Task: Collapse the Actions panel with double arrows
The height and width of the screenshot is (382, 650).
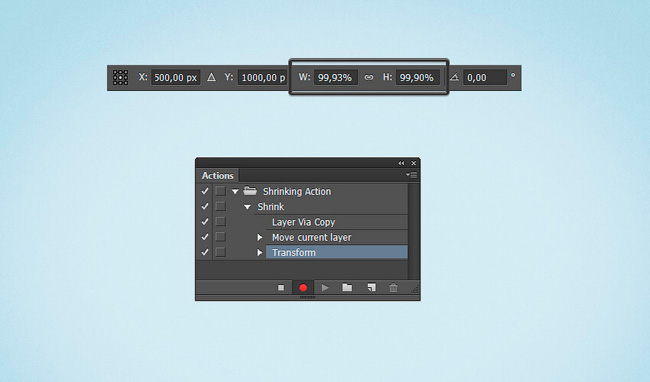Action: point(401,163)
